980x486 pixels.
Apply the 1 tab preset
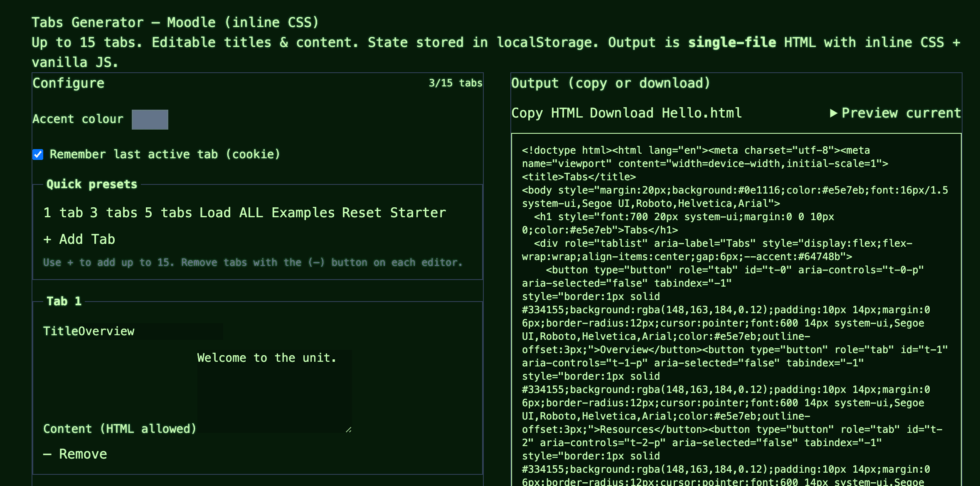tap(63, 213)
